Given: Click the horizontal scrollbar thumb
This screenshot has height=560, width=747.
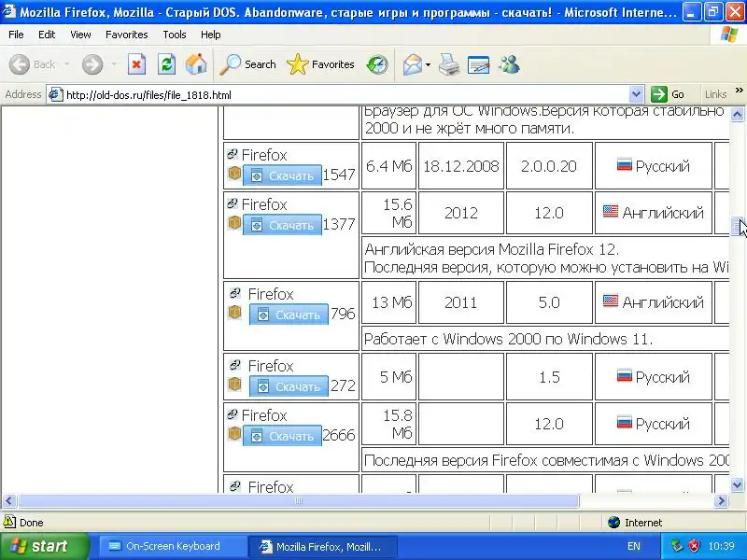Looking at the screenshot, I should (298, 500).
